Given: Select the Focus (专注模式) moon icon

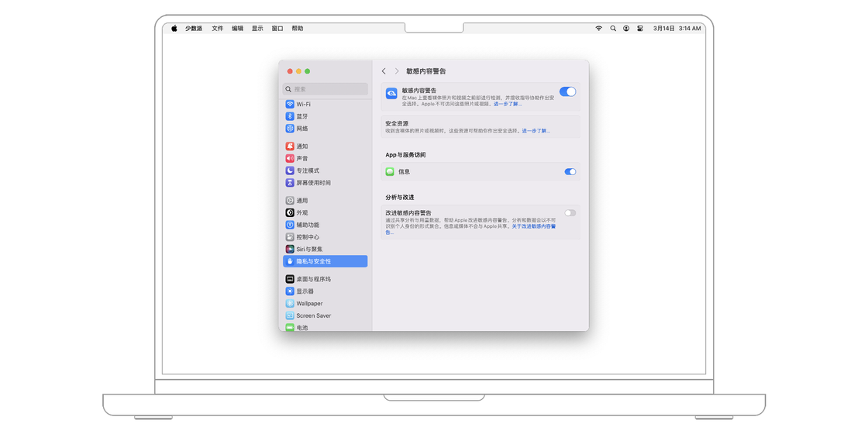Looking at the screenshot, I should (x=290, y=170).
